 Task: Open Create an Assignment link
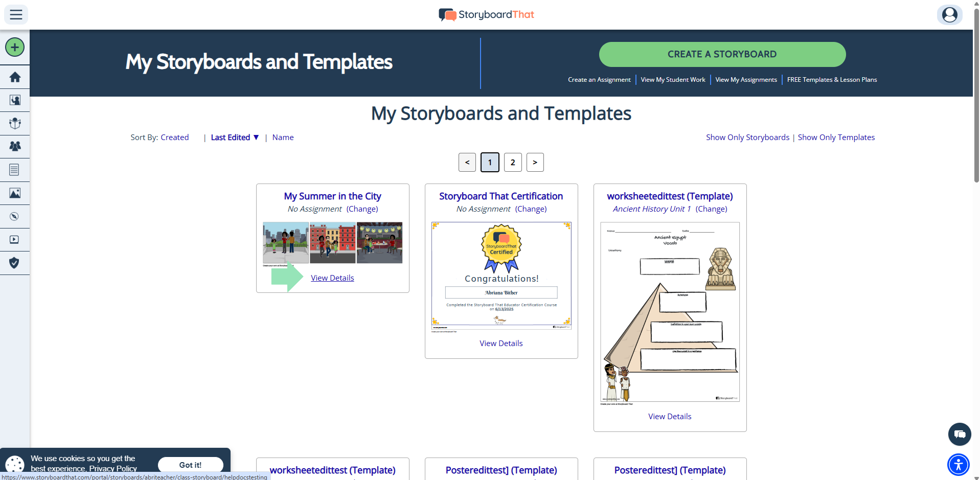pos(599,80)
